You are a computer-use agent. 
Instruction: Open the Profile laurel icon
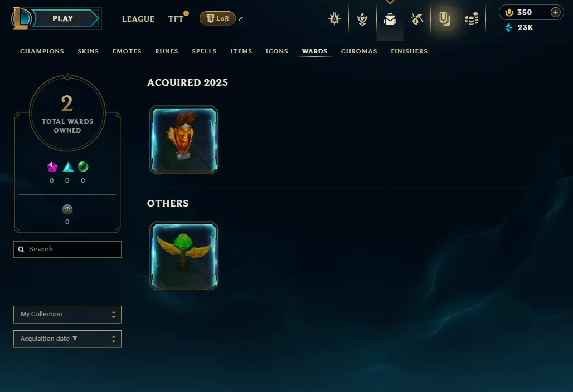362,18
